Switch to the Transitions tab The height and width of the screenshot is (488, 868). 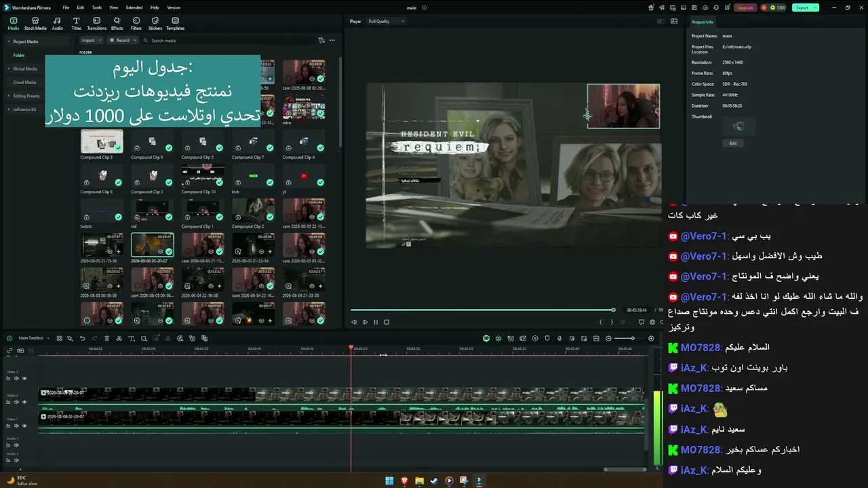(97, 24)
